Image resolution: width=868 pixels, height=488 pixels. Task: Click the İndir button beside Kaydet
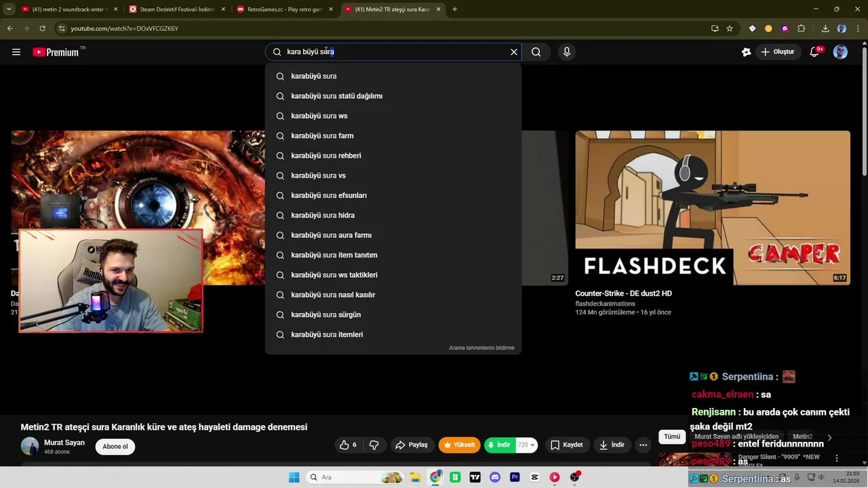612,445
